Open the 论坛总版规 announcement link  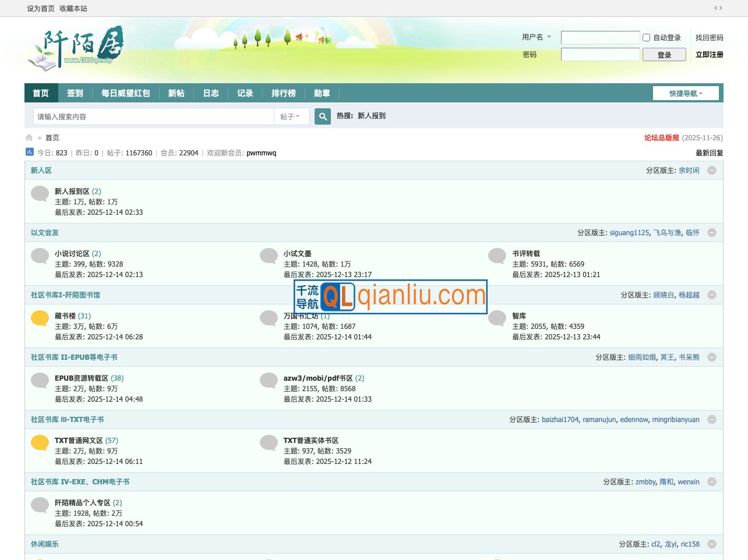click(661, 138)
